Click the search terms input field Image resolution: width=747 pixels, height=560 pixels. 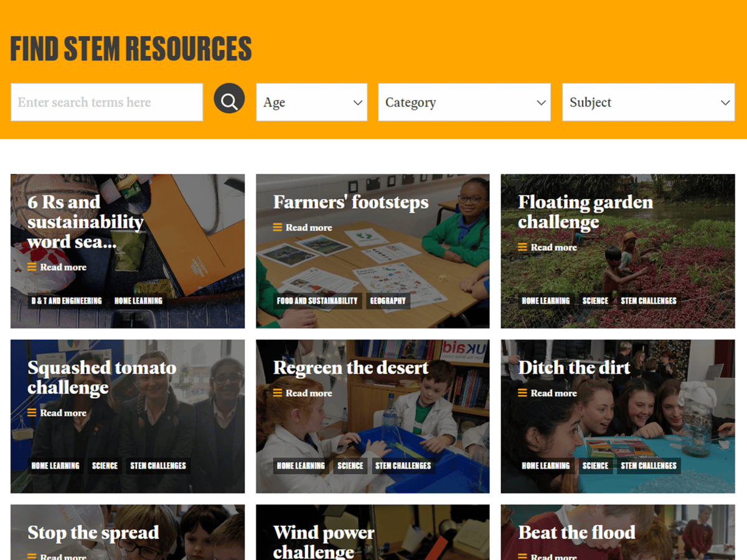click(107, 102)
